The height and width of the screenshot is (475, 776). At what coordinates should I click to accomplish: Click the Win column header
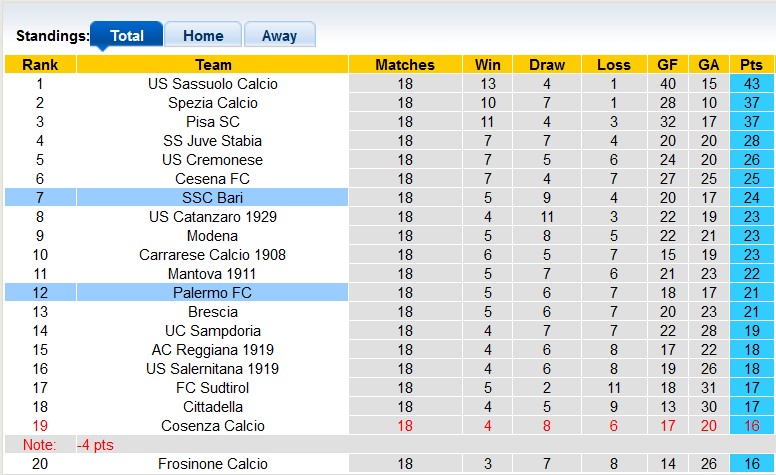488,65
